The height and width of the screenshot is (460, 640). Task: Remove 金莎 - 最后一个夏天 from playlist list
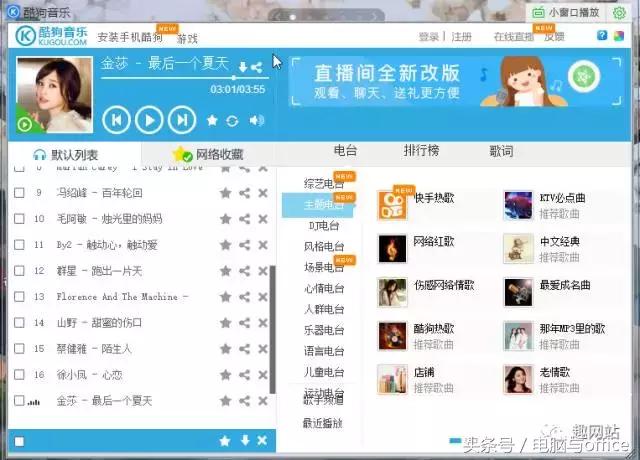[x=263, y=401]
